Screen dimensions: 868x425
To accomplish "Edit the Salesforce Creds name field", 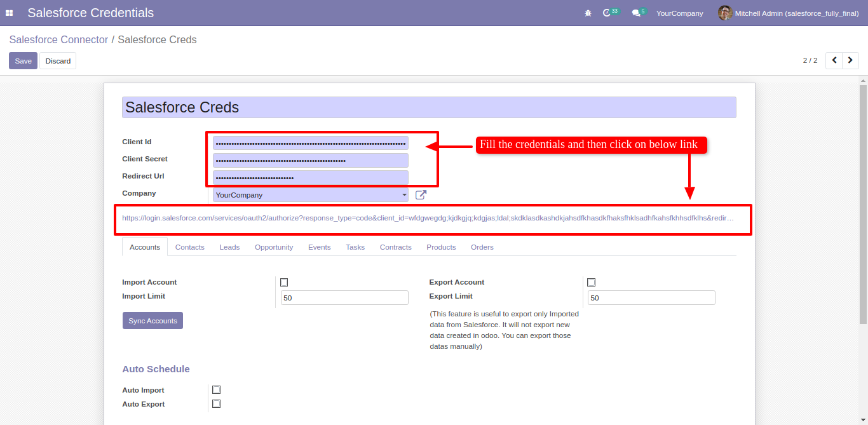I will [x=429, y=107].
